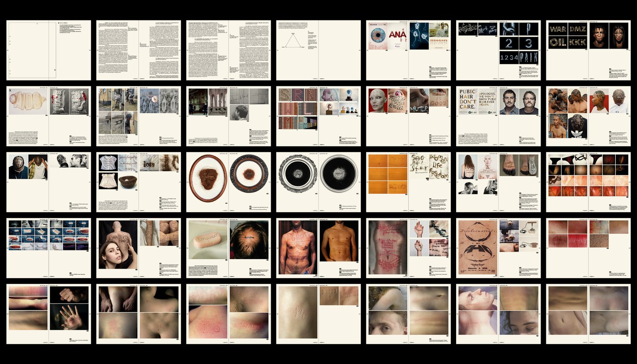Open the 'loss' lettering image
This screenshot has height=364, width=637.
149,162
